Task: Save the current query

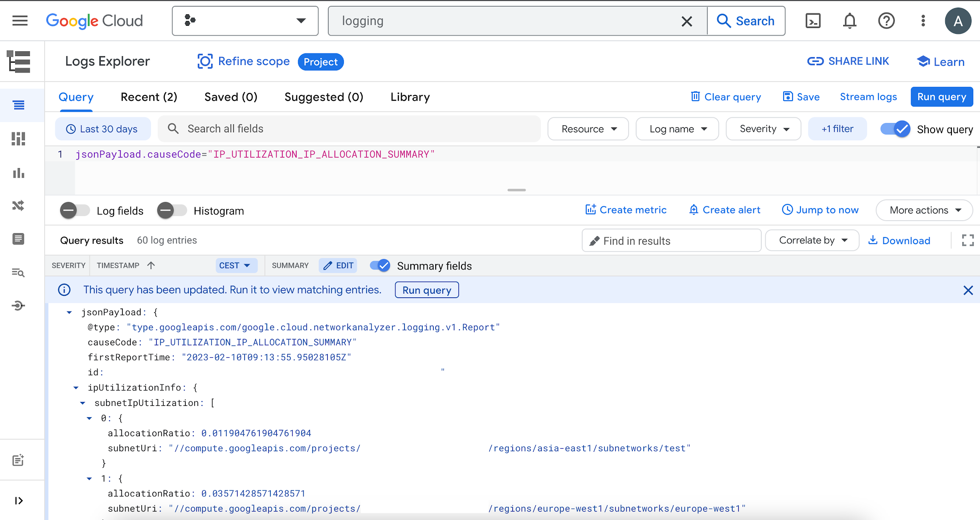Action: pyautogui.click(x=801, y=97)
